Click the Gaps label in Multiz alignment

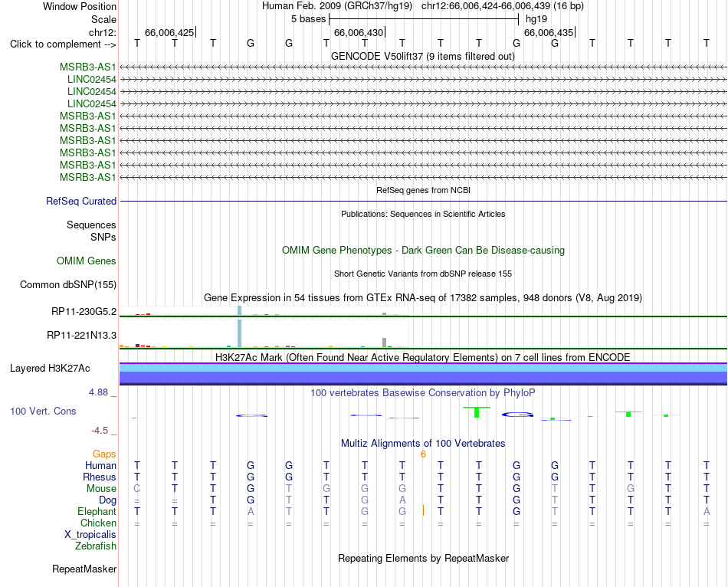click(x=104, y=454)
